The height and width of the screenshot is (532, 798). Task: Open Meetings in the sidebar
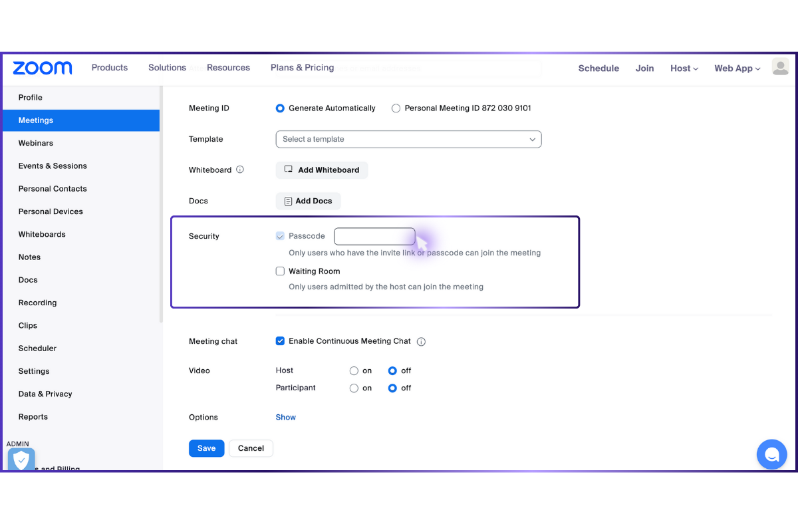[80, 120]
